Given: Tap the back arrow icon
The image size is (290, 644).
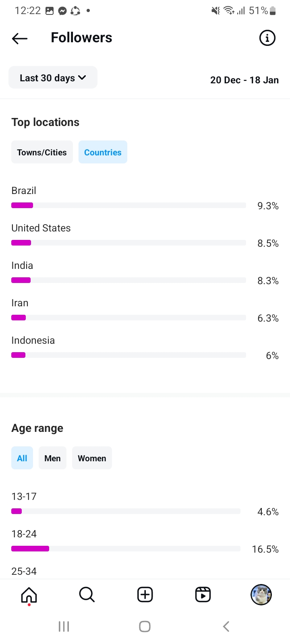Looking at the screenshot, I should click(x=20, y=38).
